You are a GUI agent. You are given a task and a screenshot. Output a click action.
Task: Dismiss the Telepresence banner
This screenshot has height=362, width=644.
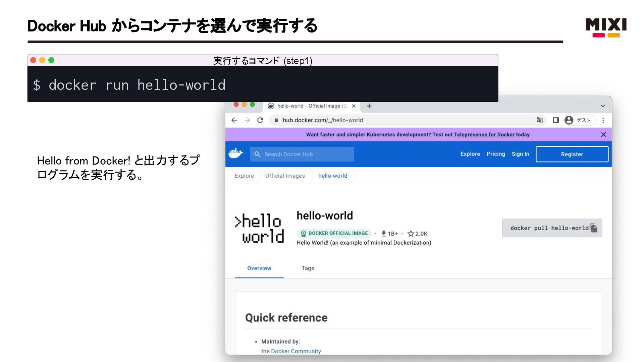coord(603,134)
